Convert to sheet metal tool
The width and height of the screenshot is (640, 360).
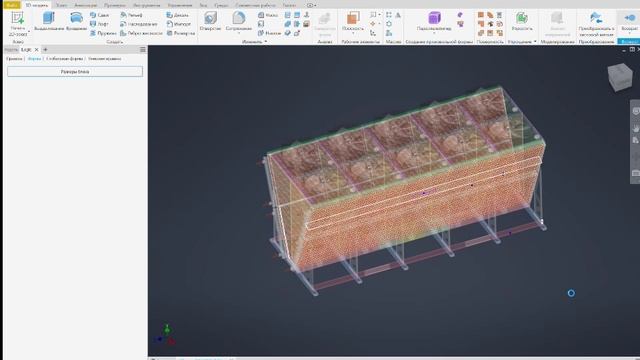(x=596, y=24)
